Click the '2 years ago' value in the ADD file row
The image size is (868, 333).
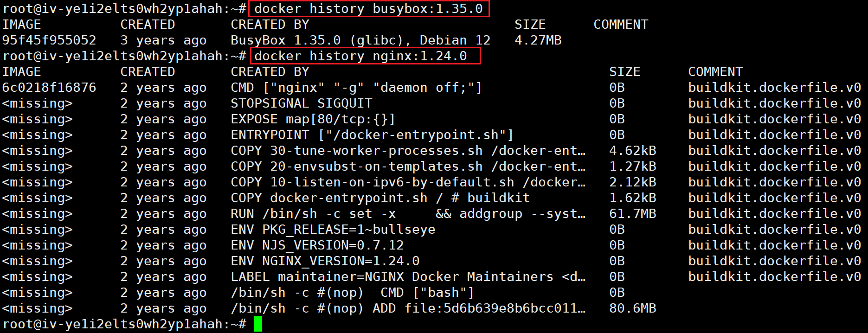coord(164,308)
